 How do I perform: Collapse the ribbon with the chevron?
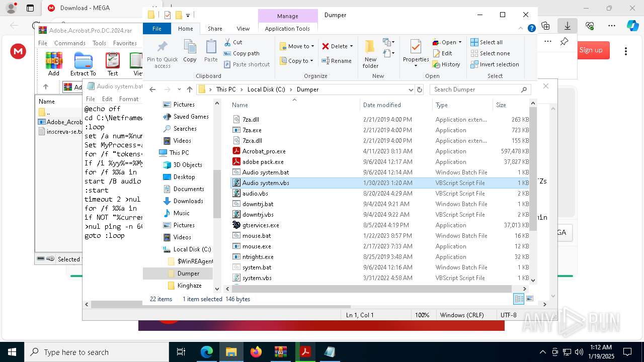coord(521,28)
